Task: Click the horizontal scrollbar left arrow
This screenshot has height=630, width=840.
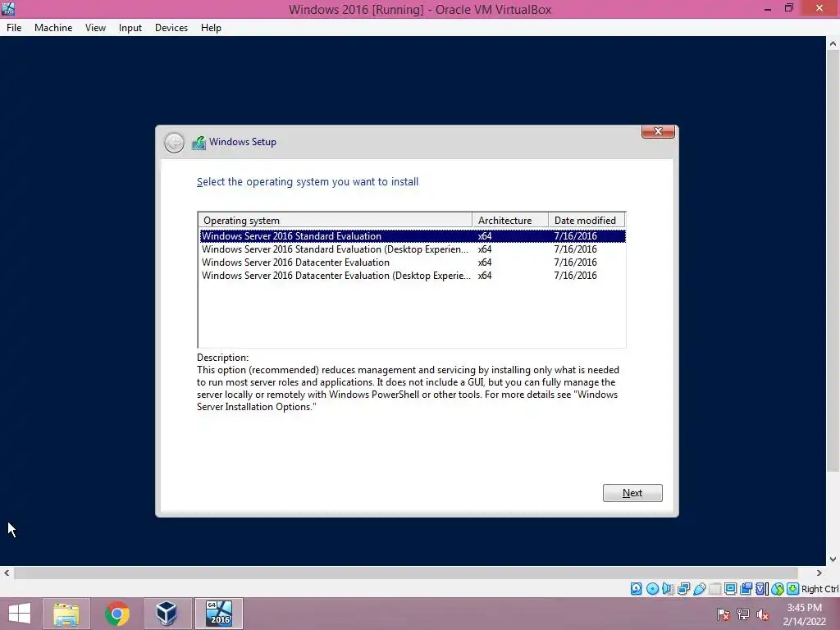Action: (7, 573)
